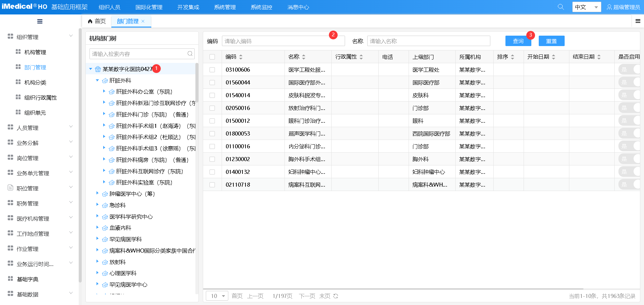644x305 pixels.
Task: Expand the 急诊科 tree node
Action: pyautogui.click(x=98, y=205)
